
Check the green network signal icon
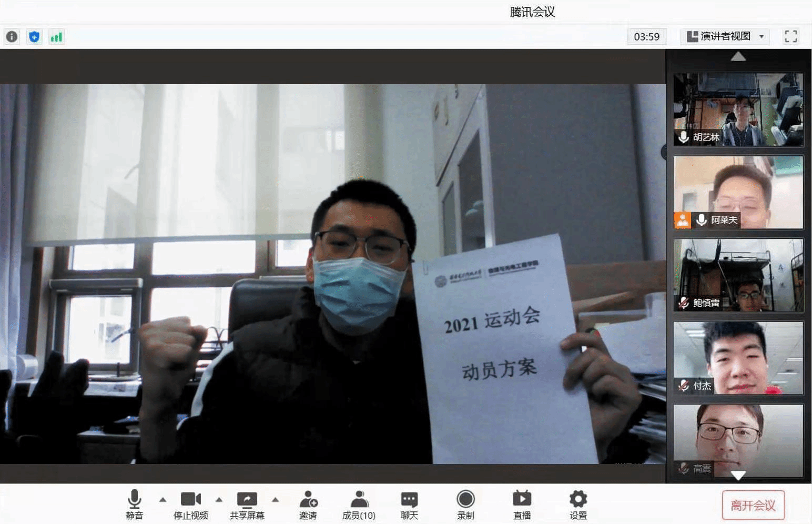pyautogui.click(x=56, y=37)
